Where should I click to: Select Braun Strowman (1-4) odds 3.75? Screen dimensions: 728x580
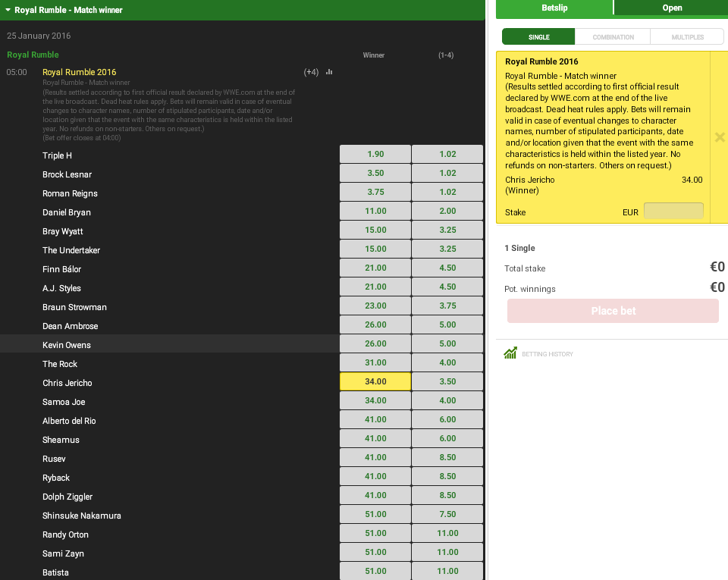447,306
